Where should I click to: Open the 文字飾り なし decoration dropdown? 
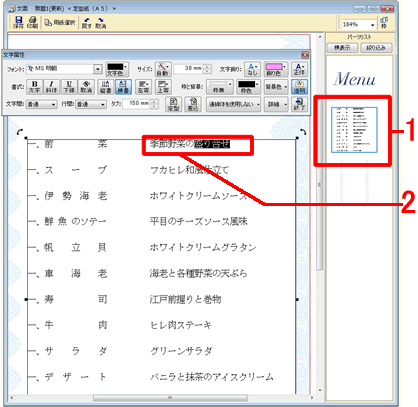(252, 69)
